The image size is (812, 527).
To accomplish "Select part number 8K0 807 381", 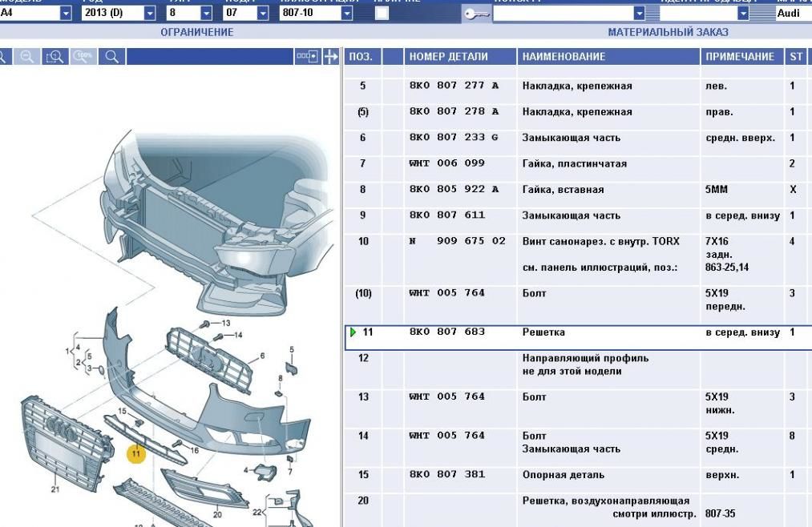I will coord(447,474).
